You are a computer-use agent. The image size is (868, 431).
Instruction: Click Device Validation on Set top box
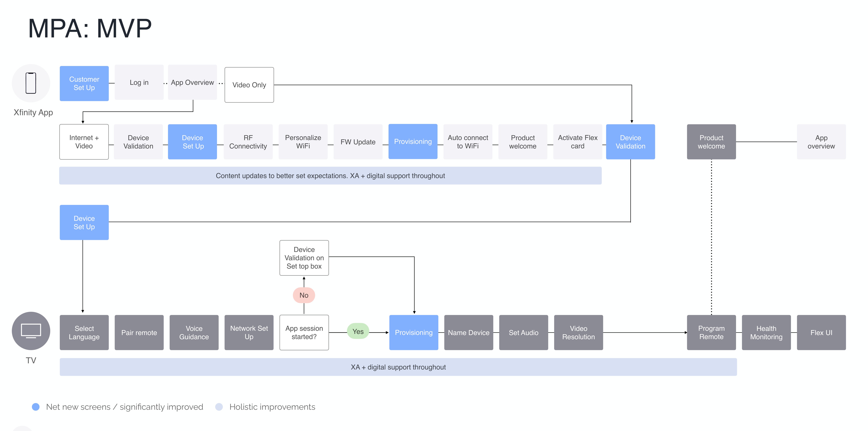click(x=304, y=258)
